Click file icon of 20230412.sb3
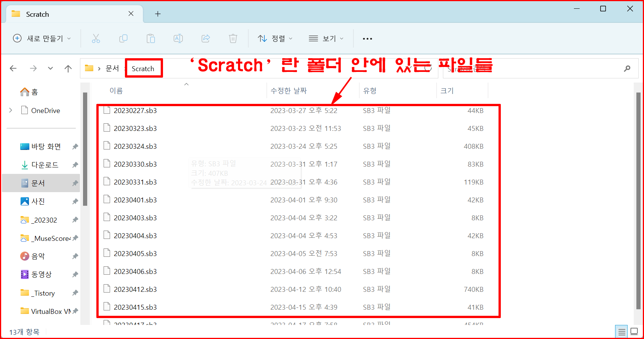The width and height of the screenshot is (644, 339). pos(107,289)
